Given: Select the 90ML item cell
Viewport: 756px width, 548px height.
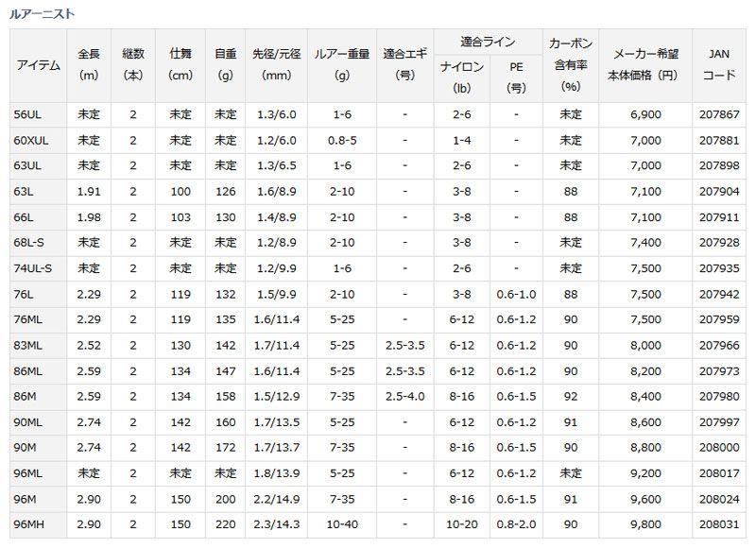Looking at the screenshot, I should (x=38, y=422).
